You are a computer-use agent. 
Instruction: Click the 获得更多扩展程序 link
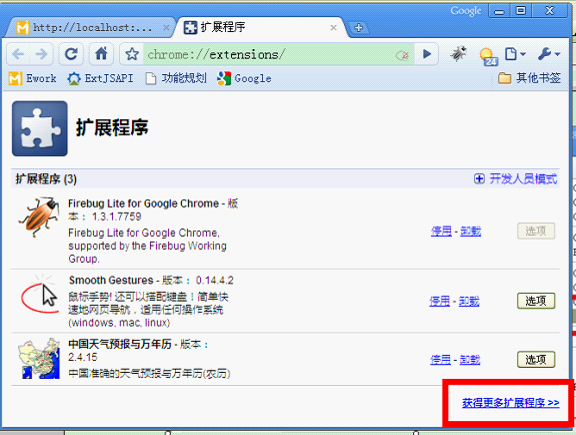pyautogui.click(x=511, y=403)
